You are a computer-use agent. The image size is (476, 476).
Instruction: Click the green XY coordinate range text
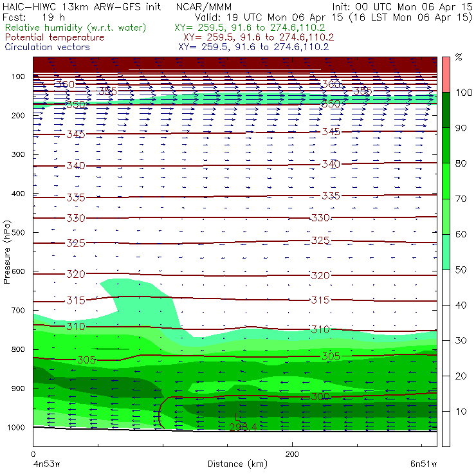click(250, 28)
